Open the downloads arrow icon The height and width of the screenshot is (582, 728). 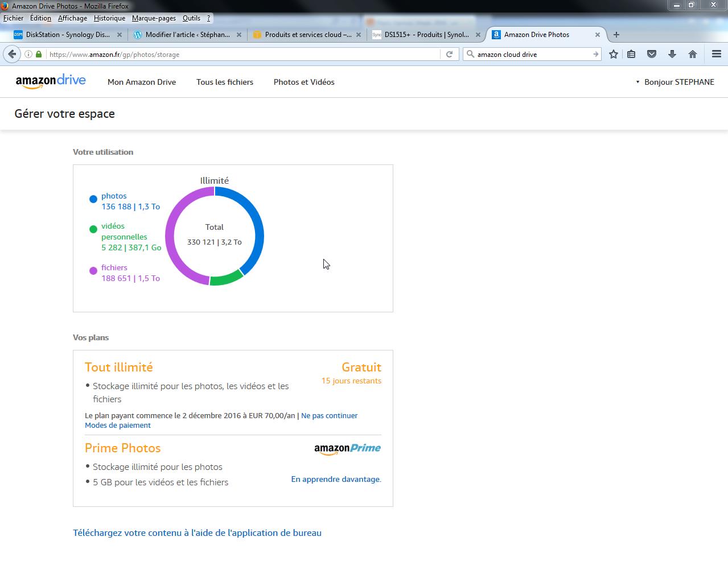point(672,55)
